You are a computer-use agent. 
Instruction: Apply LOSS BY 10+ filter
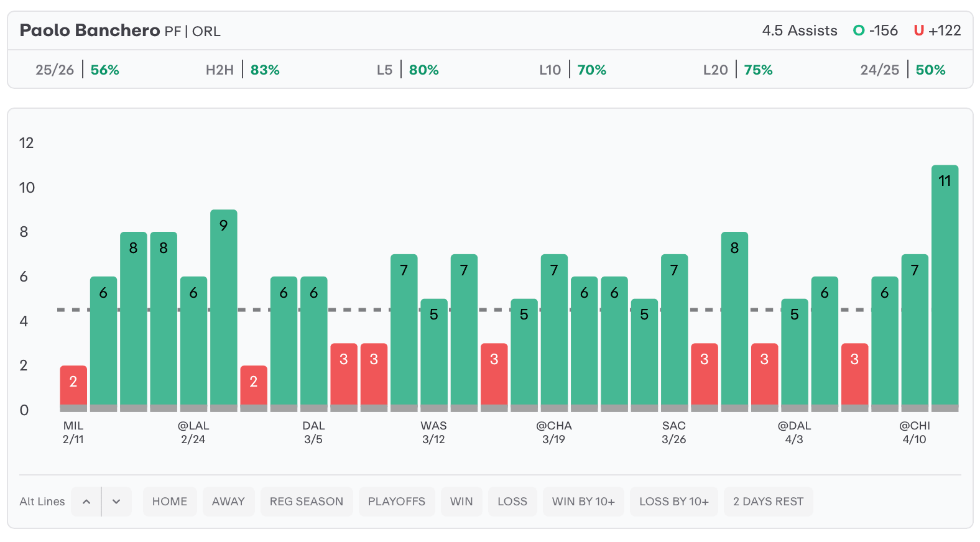pyautogui.click(x=674, y=502)
